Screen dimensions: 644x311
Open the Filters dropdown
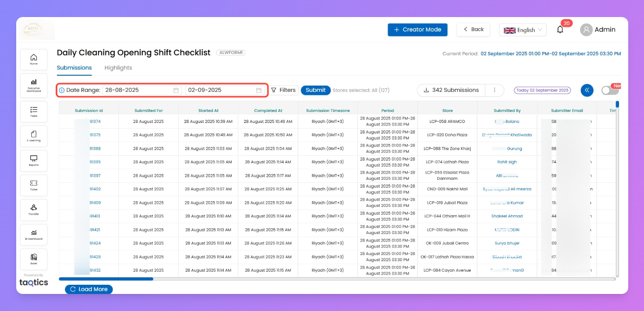(283, 90)
